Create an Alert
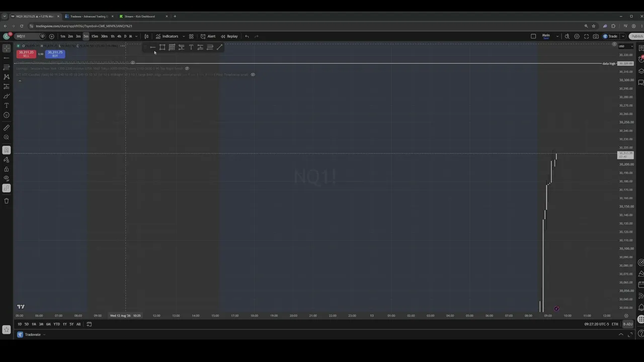The height and width of the screenshot is (362, 644). pos(208,36)
